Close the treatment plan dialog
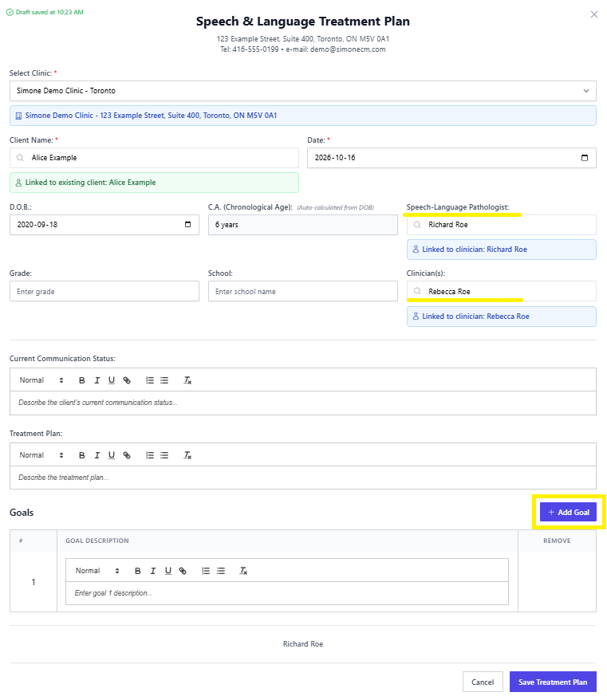 [x=594, y=14]
